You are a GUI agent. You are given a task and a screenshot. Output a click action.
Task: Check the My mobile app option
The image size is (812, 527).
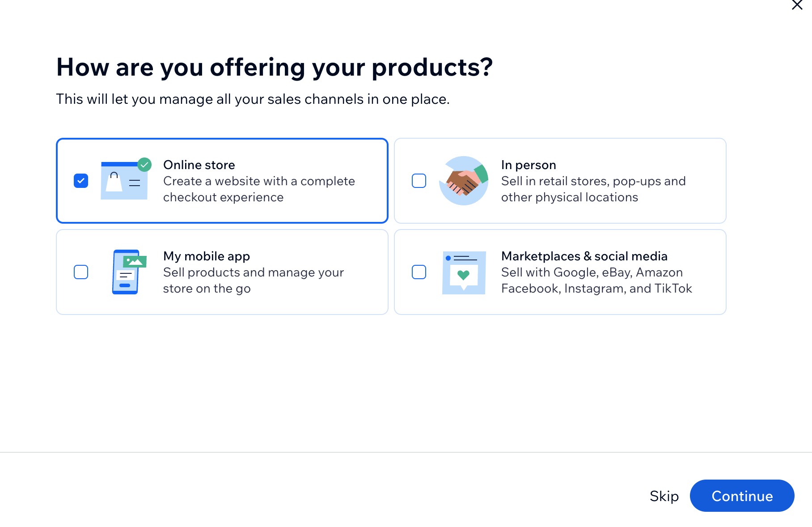click(81, 272)
